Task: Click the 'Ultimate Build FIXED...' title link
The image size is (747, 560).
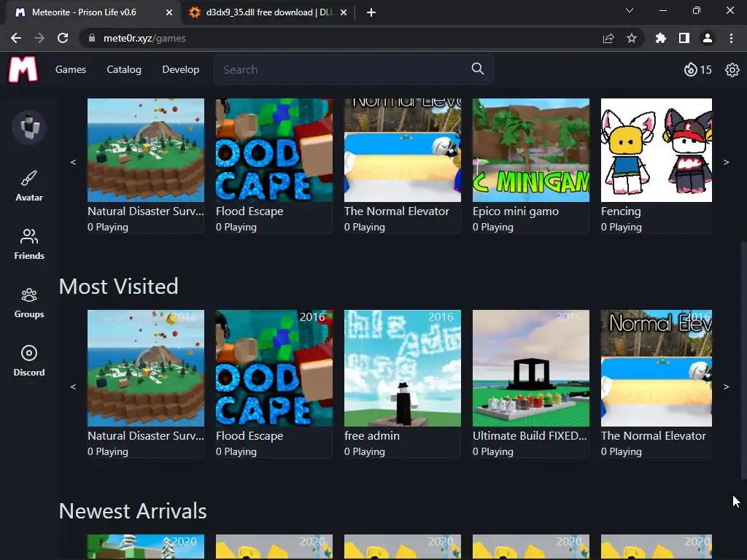Action: pyautogui.click(x=530, y=435)
